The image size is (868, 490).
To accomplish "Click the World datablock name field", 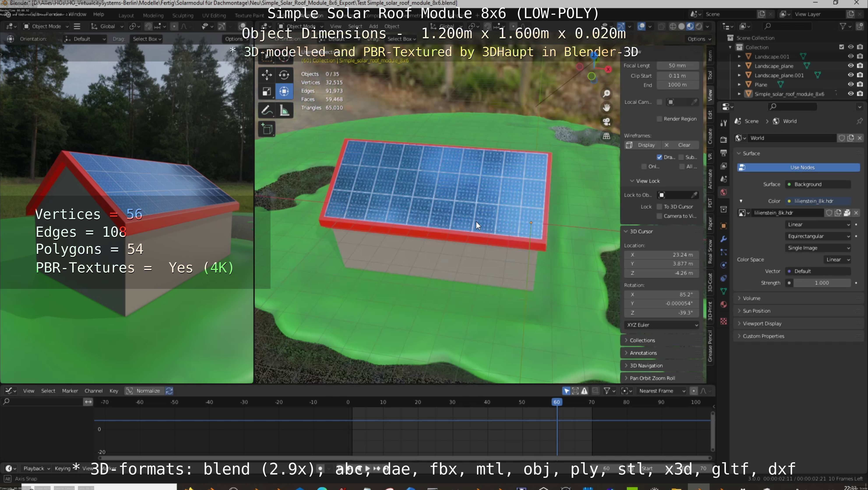I will [792, 138].
